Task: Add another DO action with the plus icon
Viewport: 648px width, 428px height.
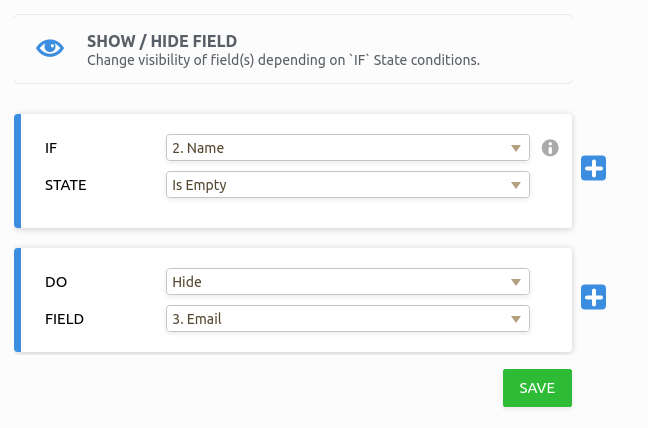Action: coord(594,297)
